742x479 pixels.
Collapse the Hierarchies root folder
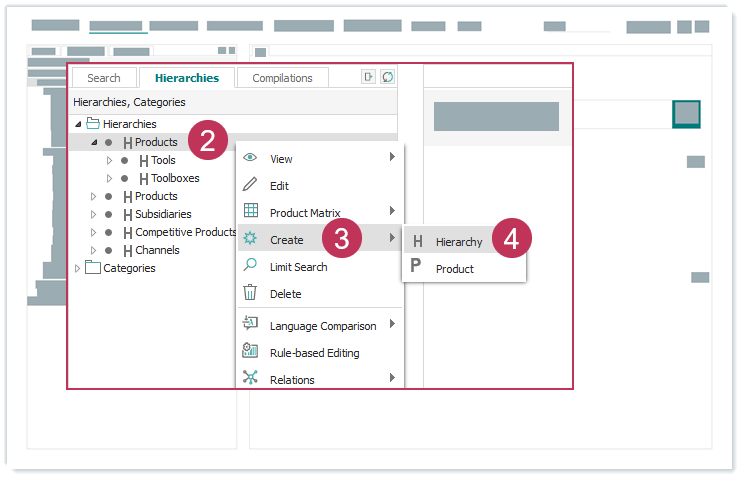(x=78, y=124)
